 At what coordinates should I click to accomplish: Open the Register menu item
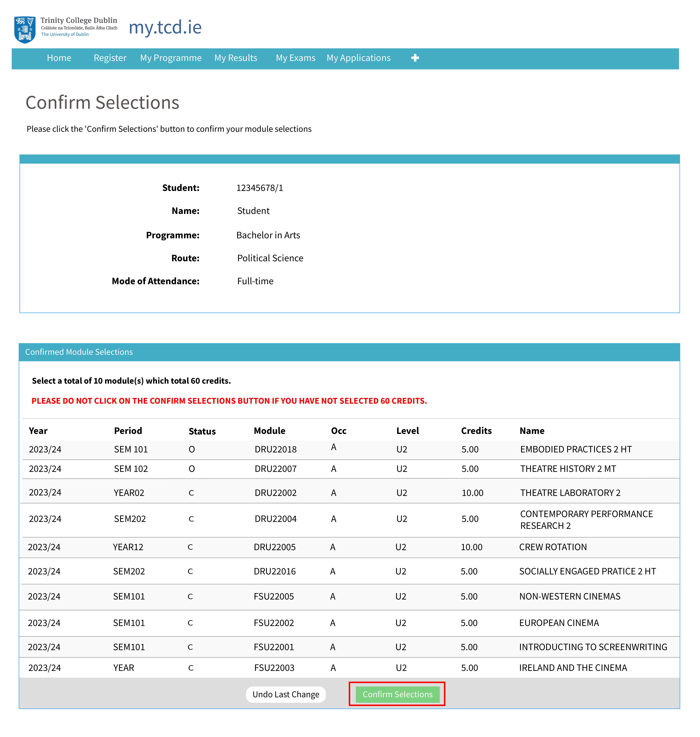coord(110,58)
